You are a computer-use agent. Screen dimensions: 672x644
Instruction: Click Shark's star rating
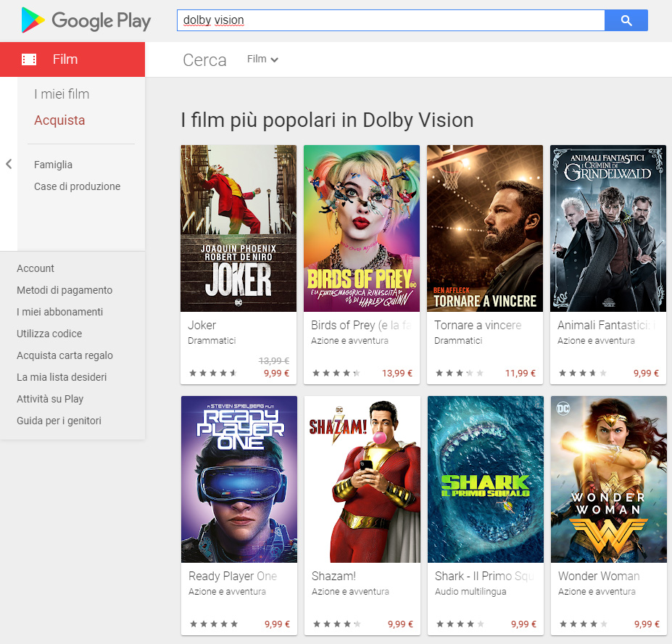[x=460, y=624]
